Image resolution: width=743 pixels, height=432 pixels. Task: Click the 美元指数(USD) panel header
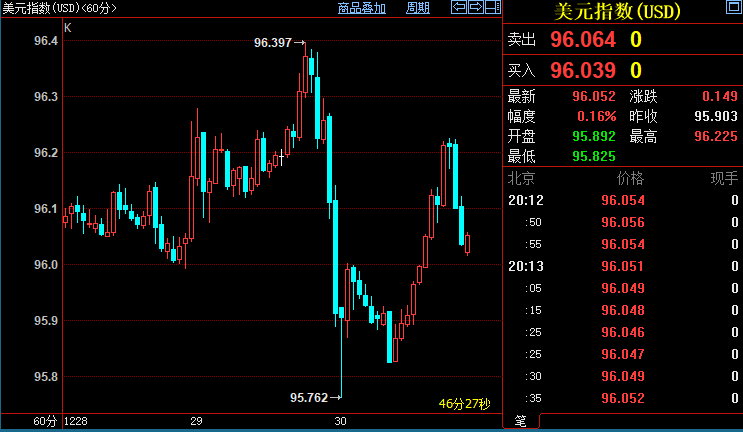coord(616,12)
